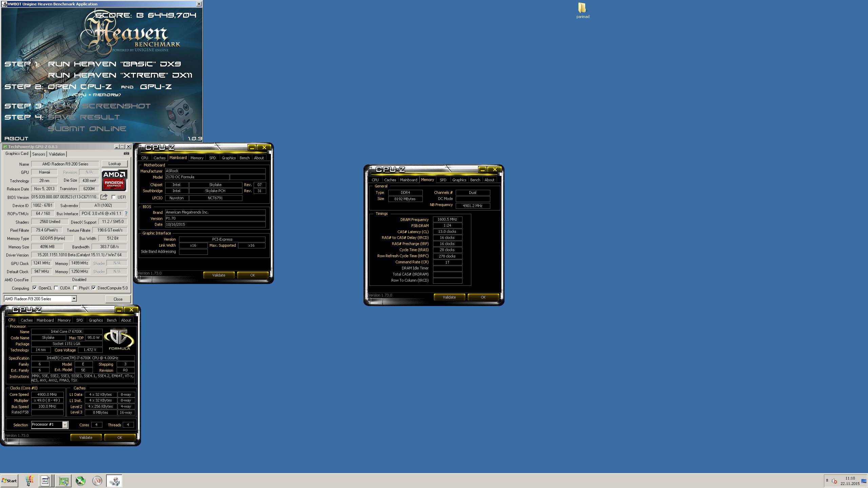Screen dimensions: 868x488
Task: Click the AMD Radeon Graphics logo in GPU-Z
Action: click(x=115, y=180)
